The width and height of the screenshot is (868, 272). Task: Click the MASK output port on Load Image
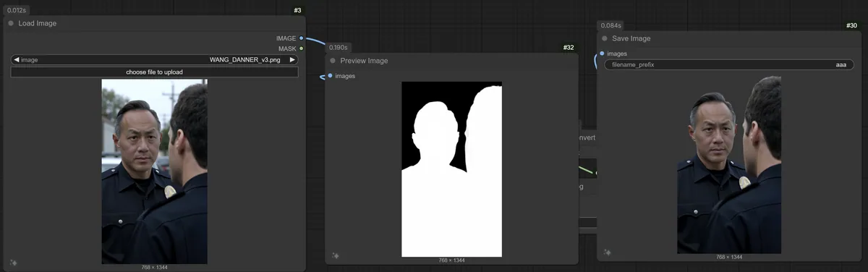[x=301, y=48]
